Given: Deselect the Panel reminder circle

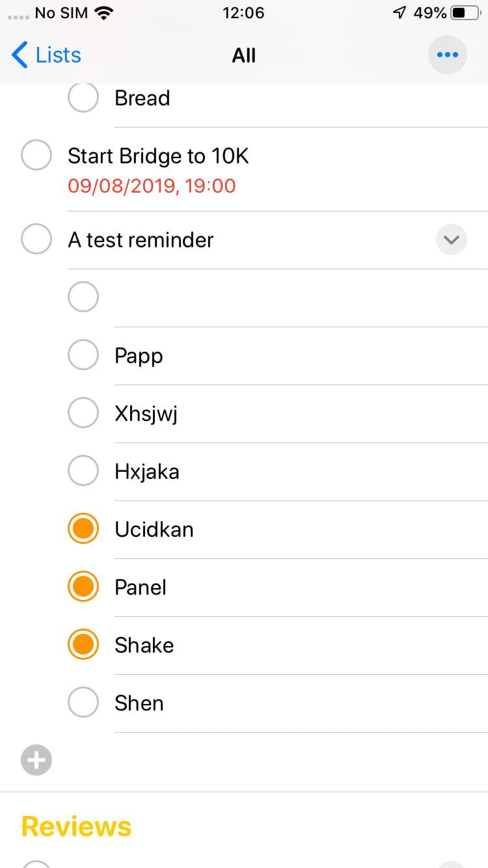Looking at the screenshot, I should [83, 587].
